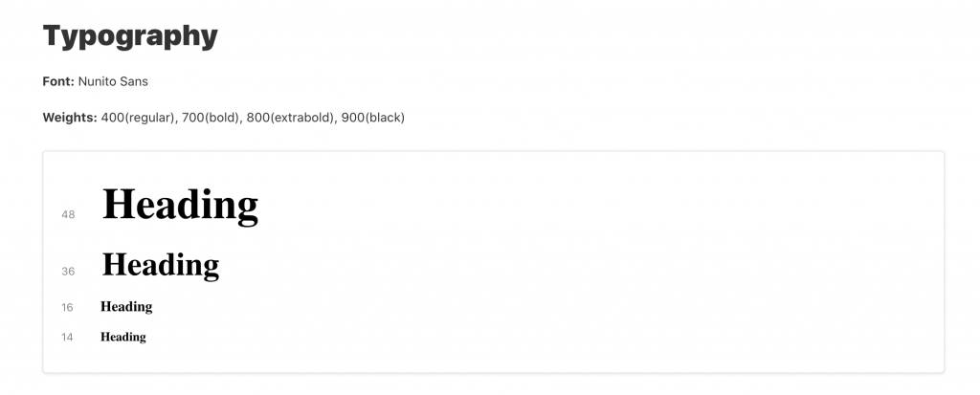Viewport: 980px width, 395px height.
Task: Click the 800(extrabold) weight text
Action: pyautogui.click(x=291, y=118)
